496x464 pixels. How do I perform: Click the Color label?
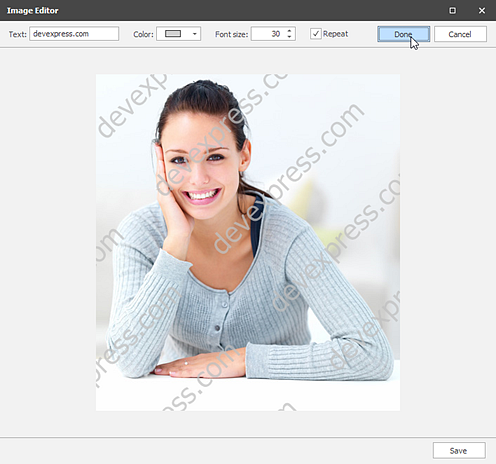(143, 34)
